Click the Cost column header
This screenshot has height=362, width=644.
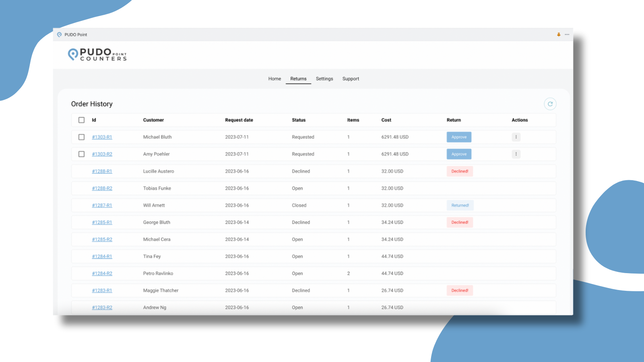coord(386,120)
